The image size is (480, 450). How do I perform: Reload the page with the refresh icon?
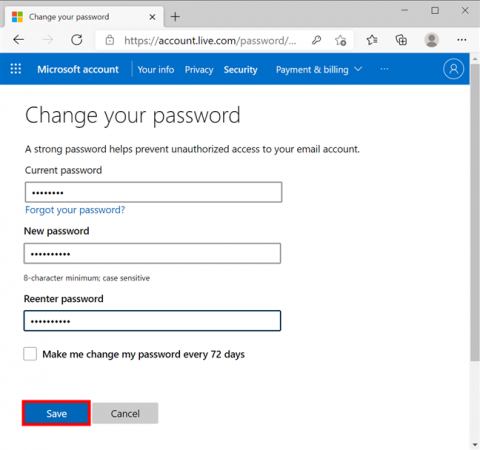[x=77, y=40]
